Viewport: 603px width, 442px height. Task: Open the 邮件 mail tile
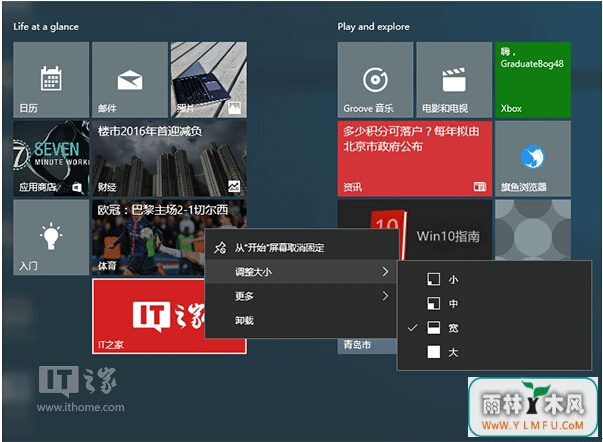(x=130, y=80)
